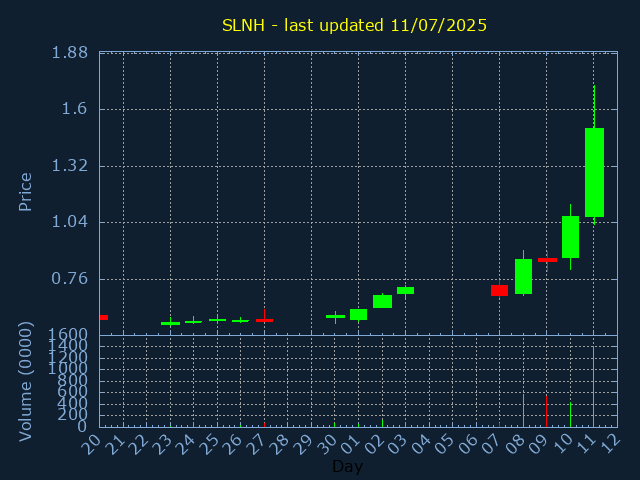Click the green volume bar for day 08
Screen dimensions: 640x480
[523, 410]
